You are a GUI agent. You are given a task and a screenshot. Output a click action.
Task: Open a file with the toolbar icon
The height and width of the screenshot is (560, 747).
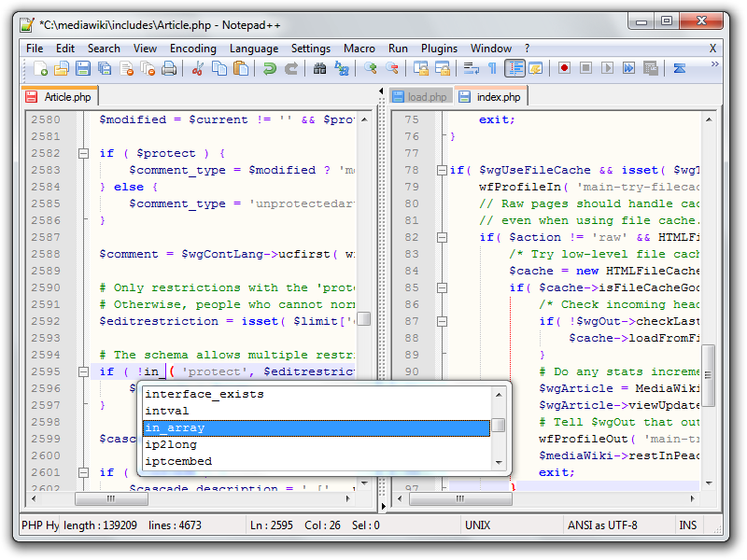coord(62,67)
